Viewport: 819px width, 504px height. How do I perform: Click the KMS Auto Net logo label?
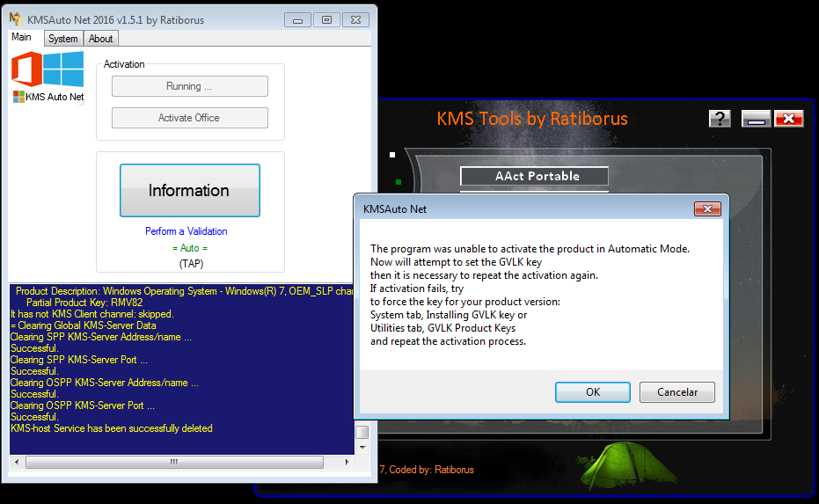click(x=48, y=97)
